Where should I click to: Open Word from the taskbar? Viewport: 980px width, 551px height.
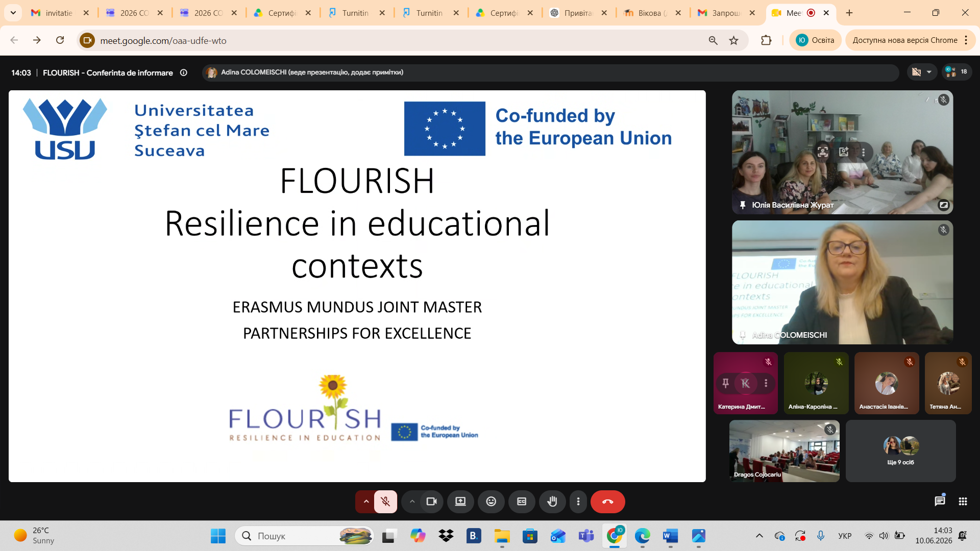671,536
